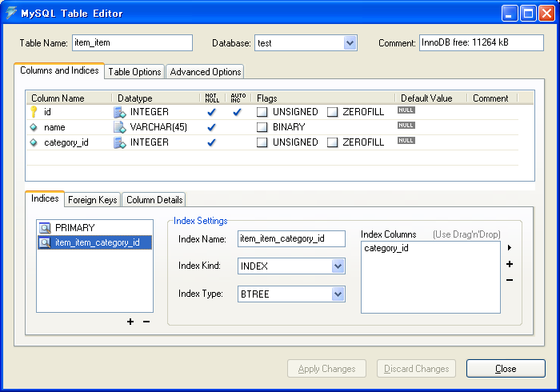Click the Discard Changes button
This screenshot has width=560, height=392.
[x=417, y=369]
